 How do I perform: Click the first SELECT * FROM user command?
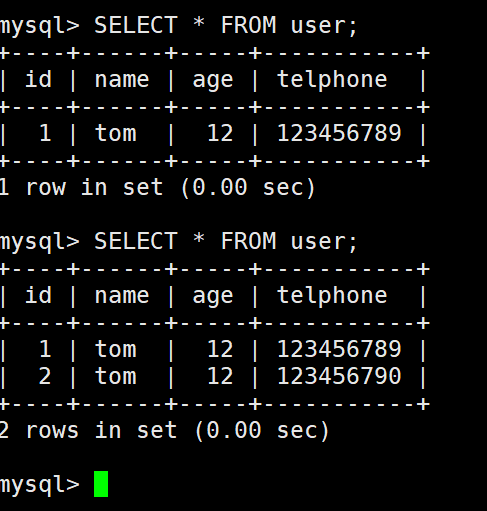click(226, 25)
